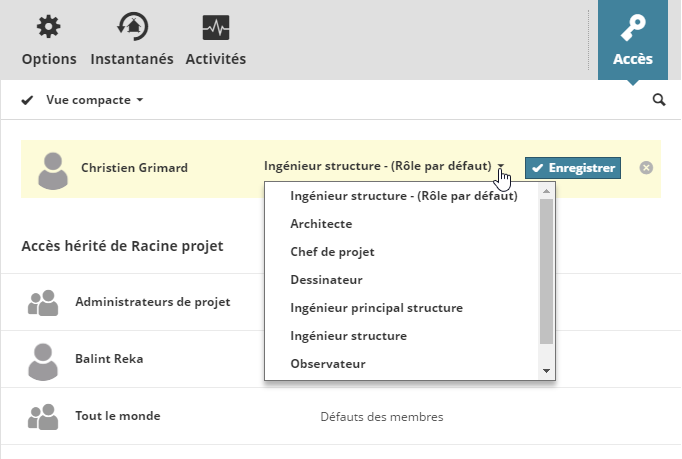Select Architecte from the role list
The width and height of the screenshot is (682, 459).
[321, 224]
